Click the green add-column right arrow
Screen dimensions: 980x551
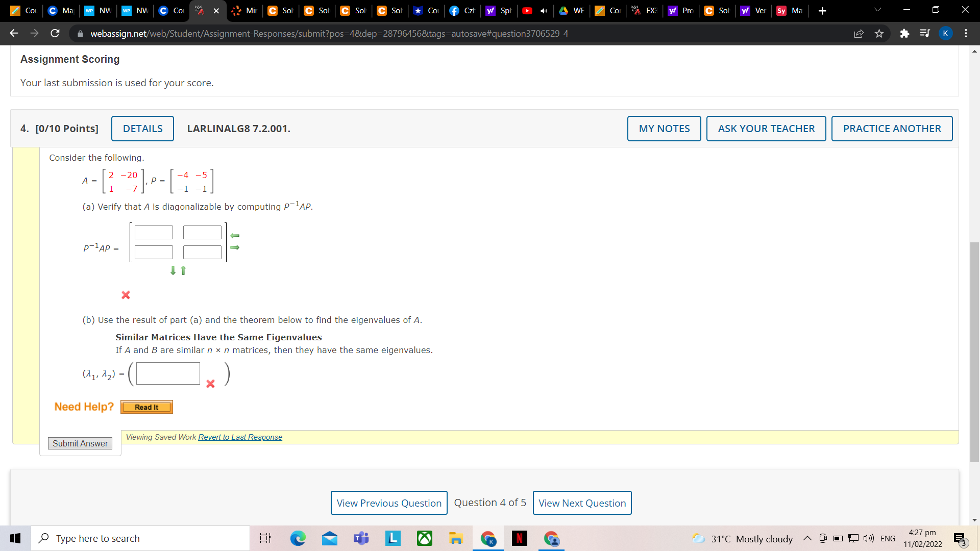(235, 247)
